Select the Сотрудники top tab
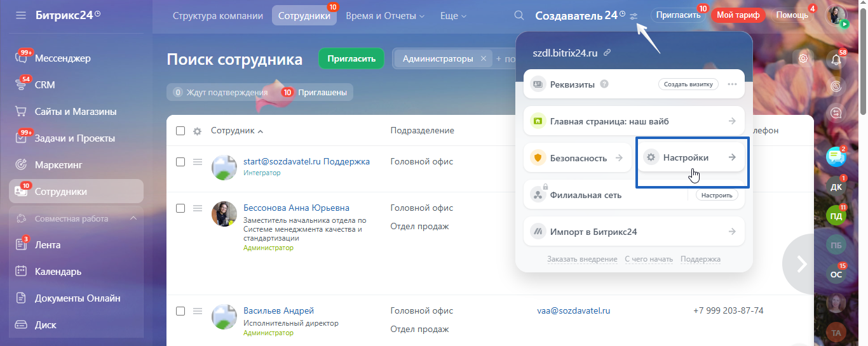The image size is (868, 346). [x=304, y=15]
